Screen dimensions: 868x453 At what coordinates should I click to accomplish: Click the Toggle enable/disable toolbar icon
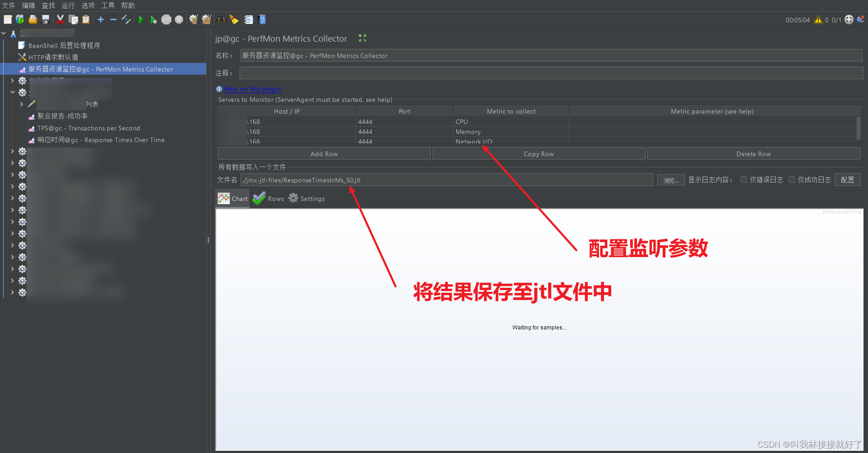click(x=126, y=19)
